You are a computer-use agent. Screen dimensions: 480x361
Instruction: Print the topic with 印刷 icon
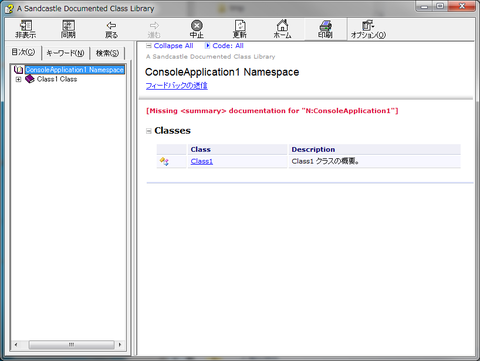(x=325, y=29)
